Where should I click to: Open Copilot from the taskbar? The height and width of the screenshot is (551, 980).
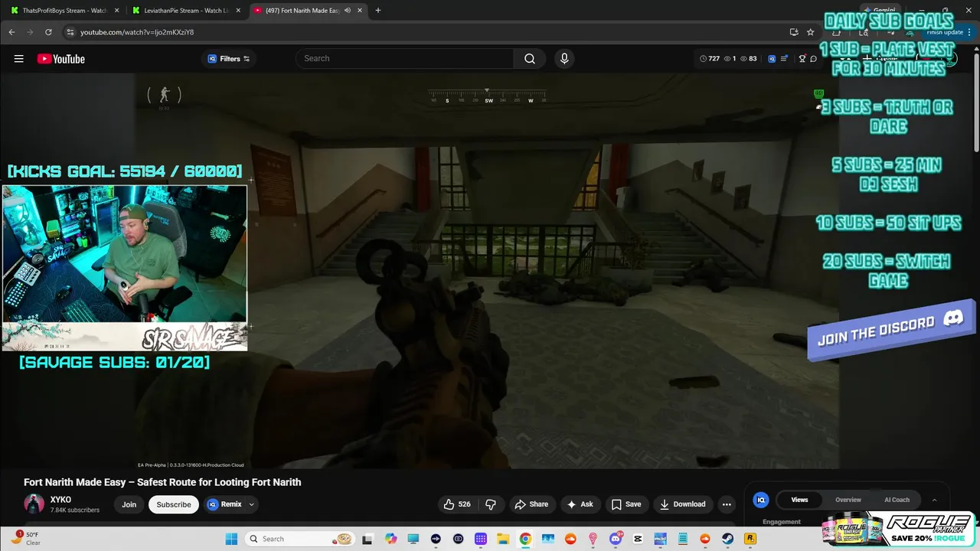click(x=391, y=539)
